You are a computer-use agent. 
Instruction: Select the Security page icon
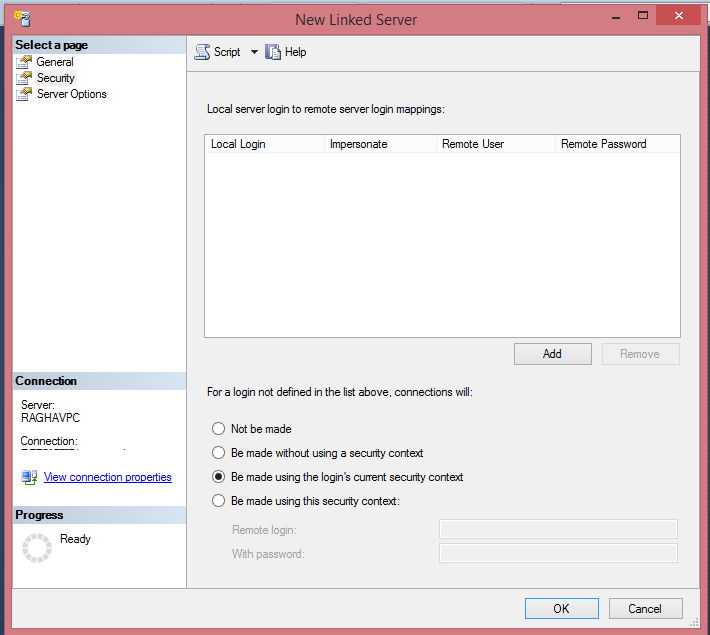[x=24, y=78]
